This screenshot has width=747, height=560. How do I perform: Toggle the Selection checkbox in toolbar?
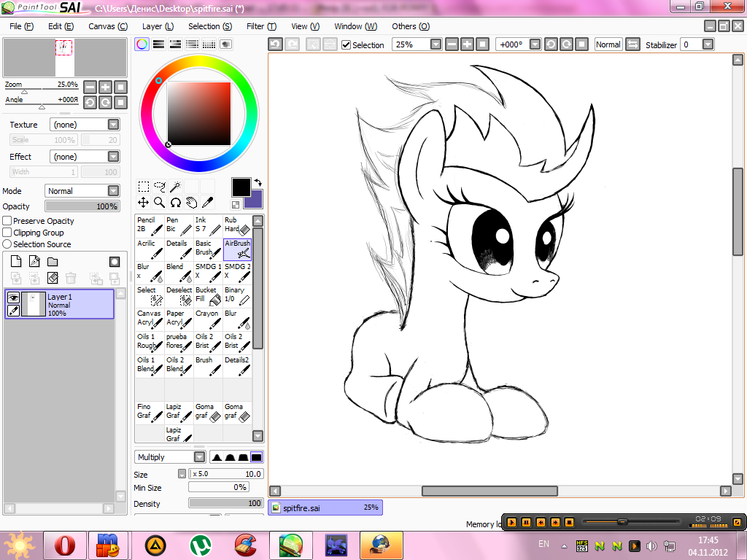[x=347, y=44]
